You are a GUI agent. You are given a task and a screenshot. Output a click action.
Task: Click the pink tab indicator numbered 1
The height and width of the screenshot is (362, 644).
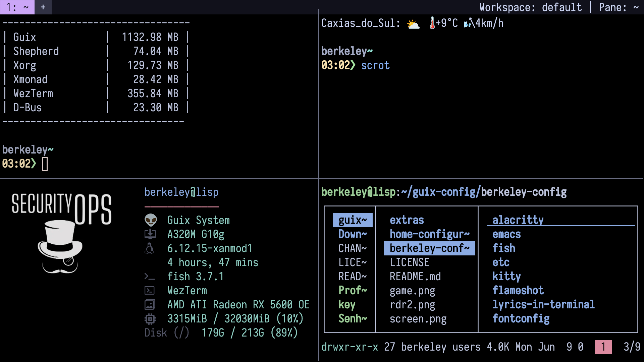point(603,347)
